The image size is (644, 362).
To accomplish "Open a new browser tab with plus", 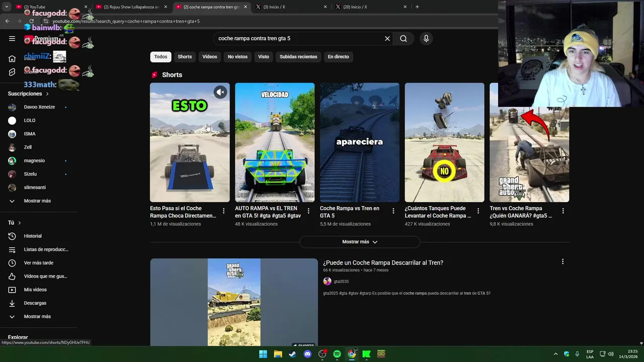I will (417, 7).
